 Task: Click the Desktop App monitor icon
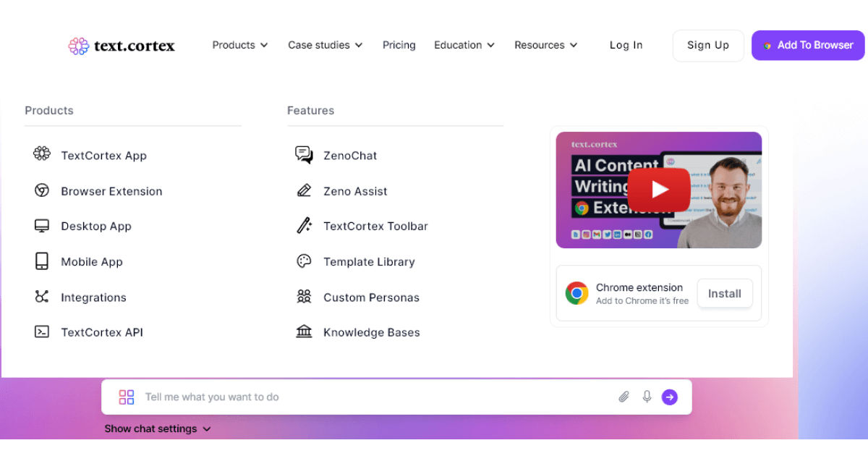tap(42, 226)
